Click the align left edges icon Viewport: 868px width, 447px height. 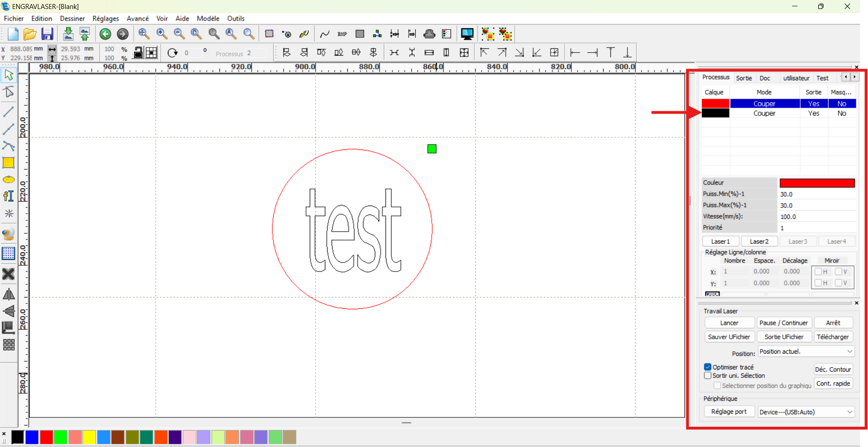pyautogui.click(x=286, y=53)
